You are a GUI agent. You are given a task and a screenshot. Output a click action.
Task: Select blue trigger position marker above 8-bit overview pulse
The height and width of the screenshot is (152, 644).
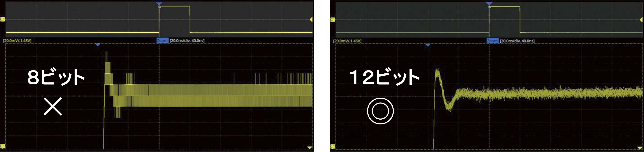coord(159,3)
